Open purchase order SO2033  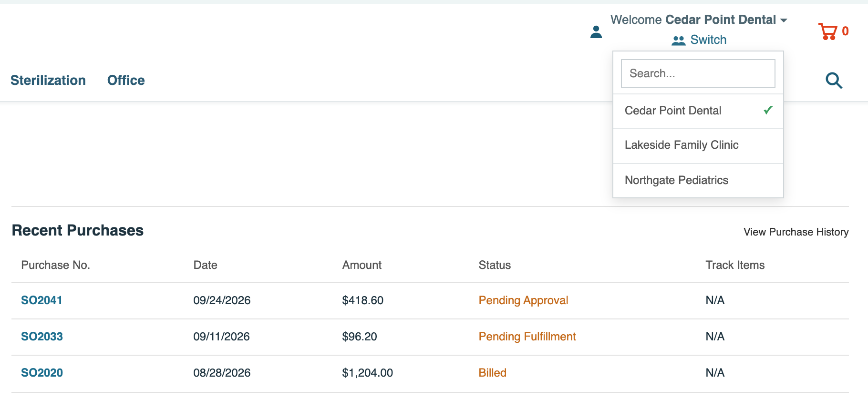coord(42,337)
